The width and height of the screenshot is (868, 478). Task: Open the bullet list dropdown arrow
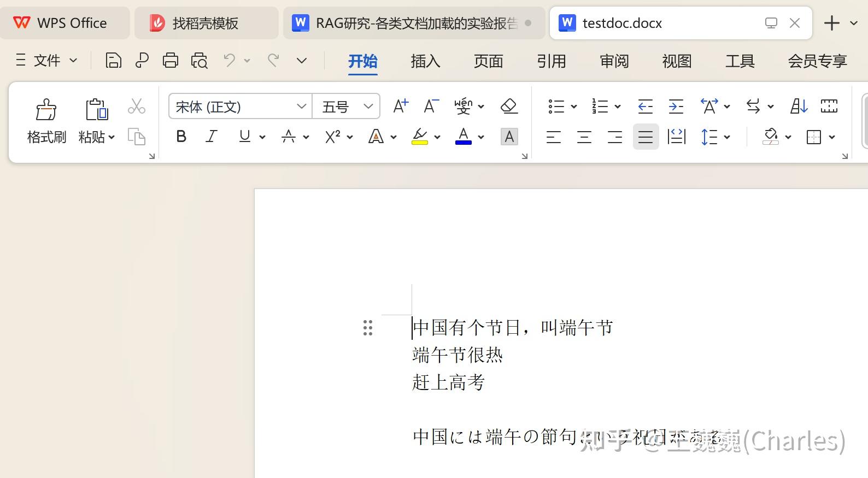coord(574,107)
